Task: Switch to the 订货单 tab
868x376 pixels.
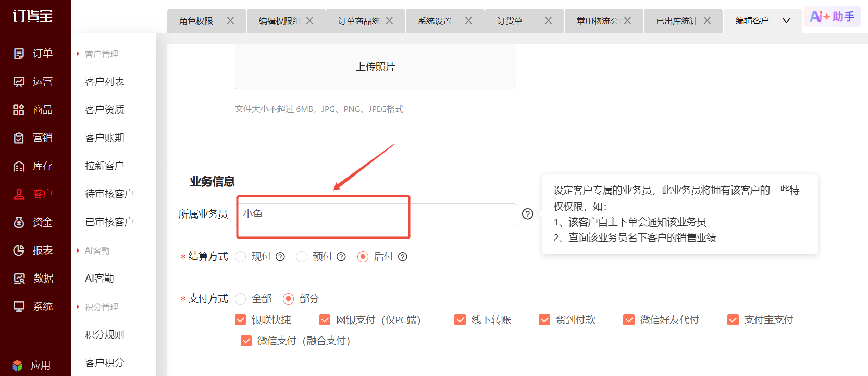Action: coord(510,21)
